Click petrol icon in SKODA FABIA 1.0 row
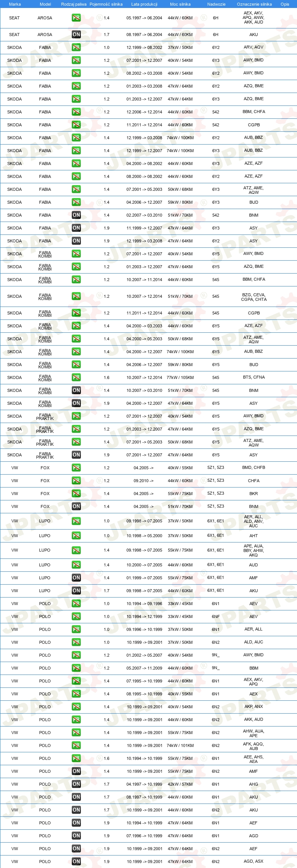 [76, 47]
